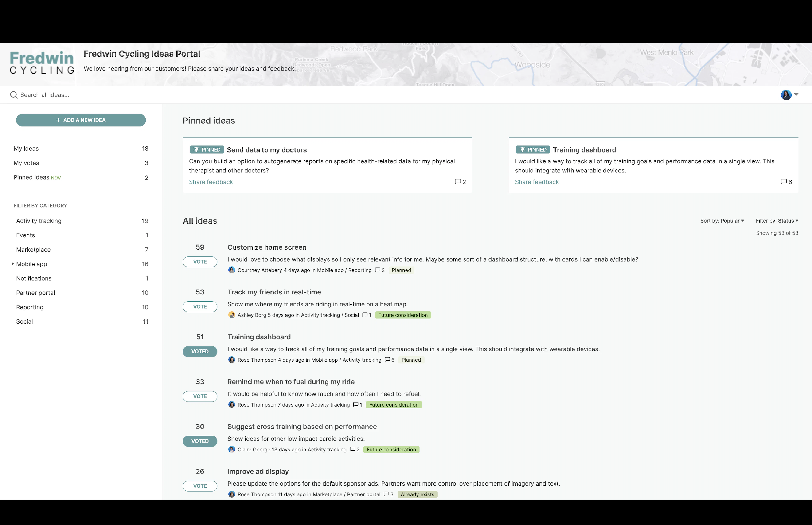Open the My ideas list
This screenshot has width=812, height=525.
[x=26, y=149]
